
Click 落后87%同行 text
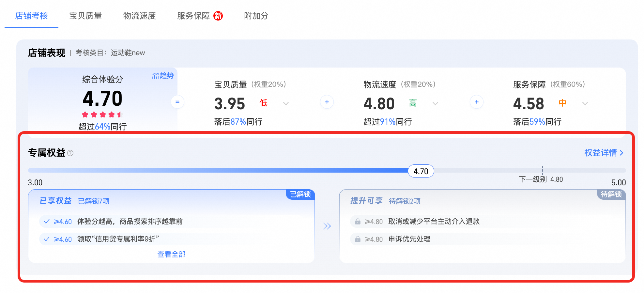pos(238,122)
